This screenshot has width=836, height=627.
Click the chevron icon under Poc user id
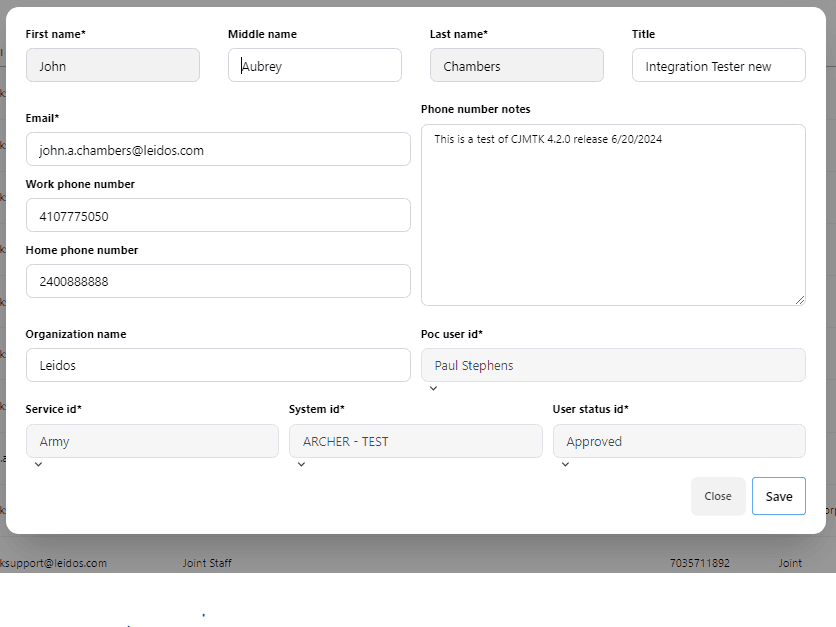(433, 389)
